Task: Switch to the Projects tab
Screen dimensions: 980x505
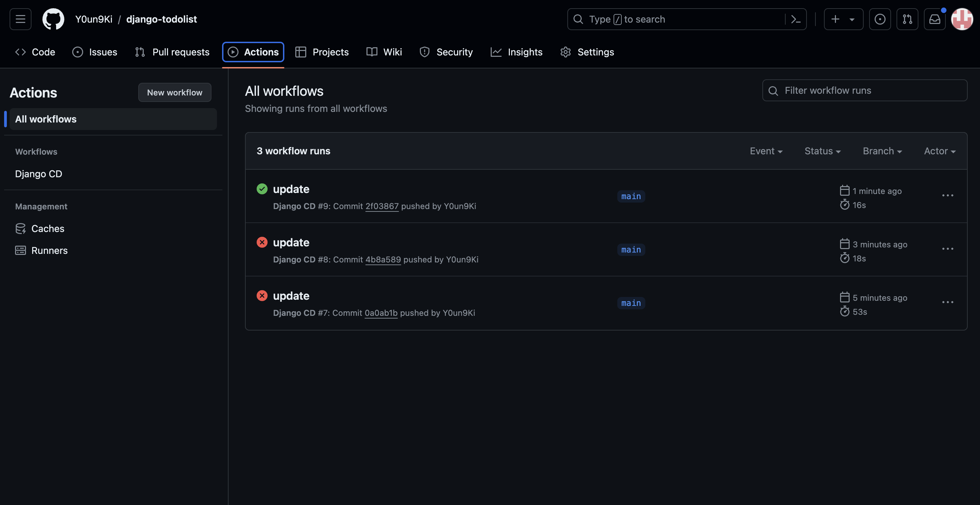Action: click(x=322, y=52)
